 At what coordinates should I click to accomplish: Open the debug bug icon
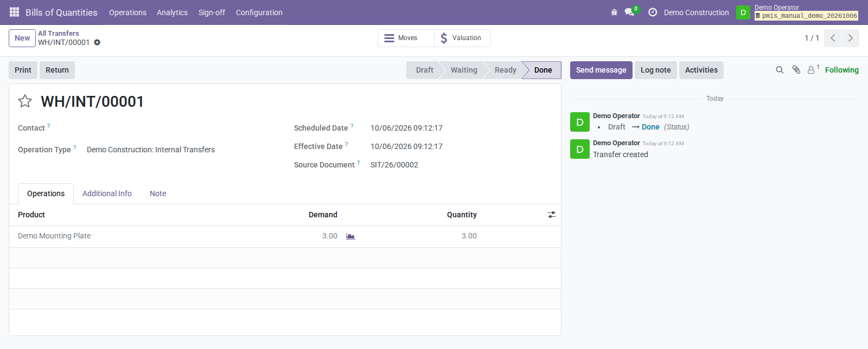click(x=614, y=12)
